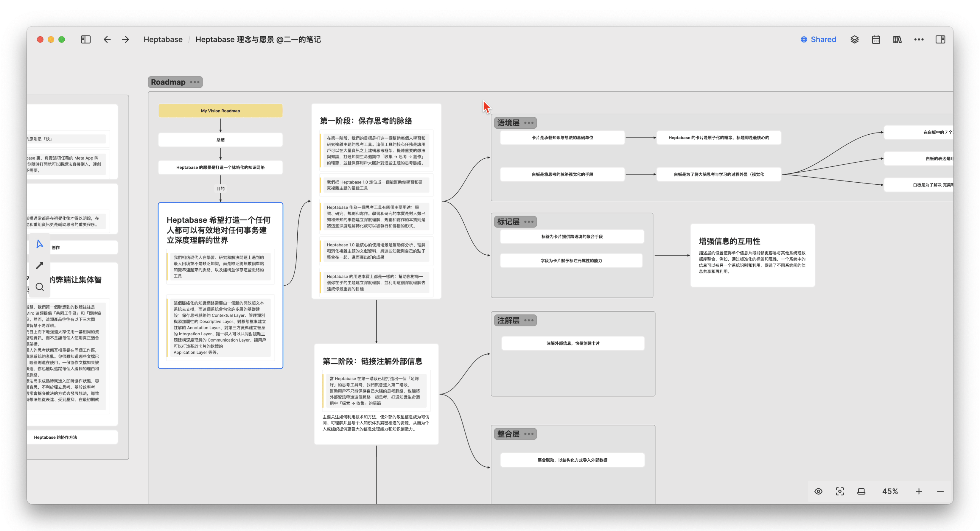The width and height of the screenshot is (980, 531).
Task: Toggle the eye visibility icon at bottom
Action: tap(818, 491)
